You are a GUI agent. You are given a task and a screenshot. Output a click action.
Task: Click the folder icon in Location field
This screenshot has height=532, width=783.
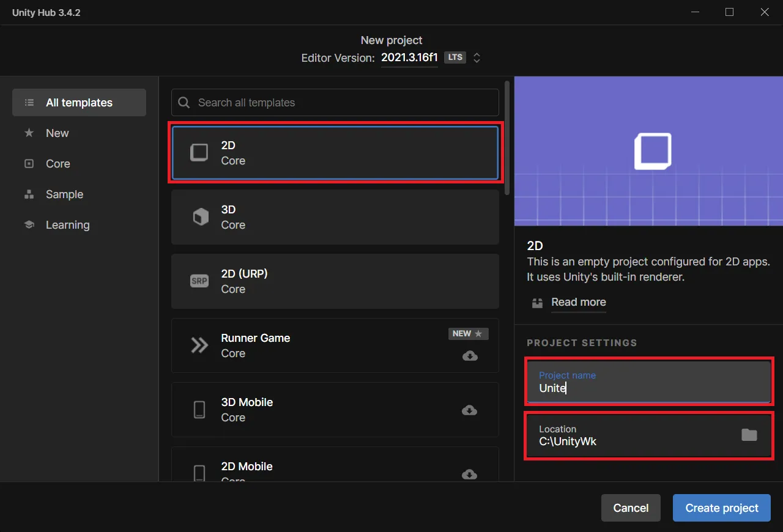749,435
